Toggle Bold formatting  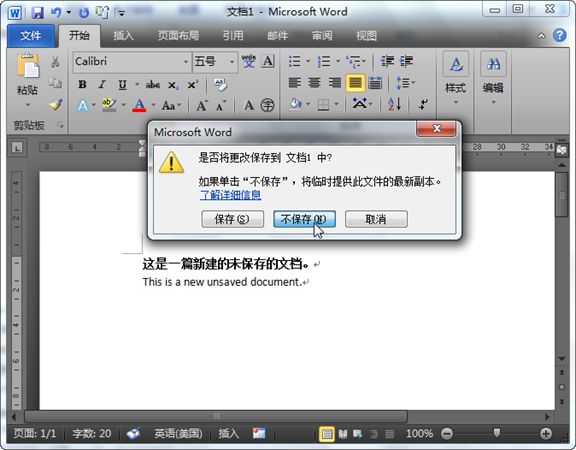82,84
